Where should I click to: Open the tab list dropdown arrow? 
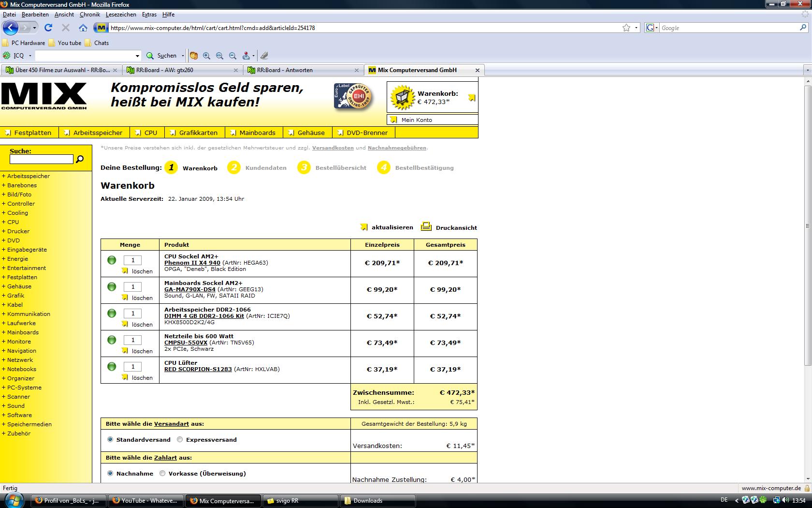pos(807,70)
